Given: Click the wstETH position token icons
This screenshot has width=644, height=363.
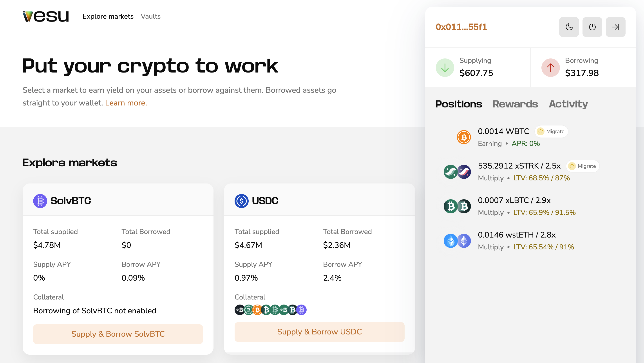Looking at the screenshot, I should 457,240.
